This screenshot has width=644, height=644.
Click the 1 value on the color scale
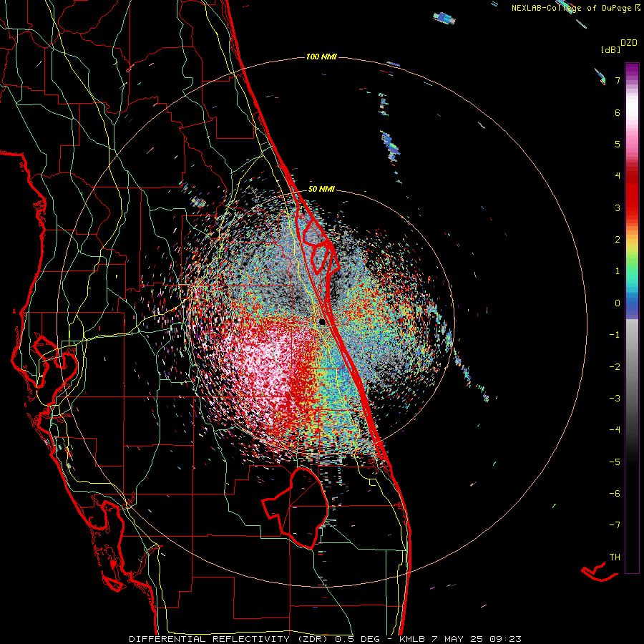pyautogui.click(x=618, y=271)
